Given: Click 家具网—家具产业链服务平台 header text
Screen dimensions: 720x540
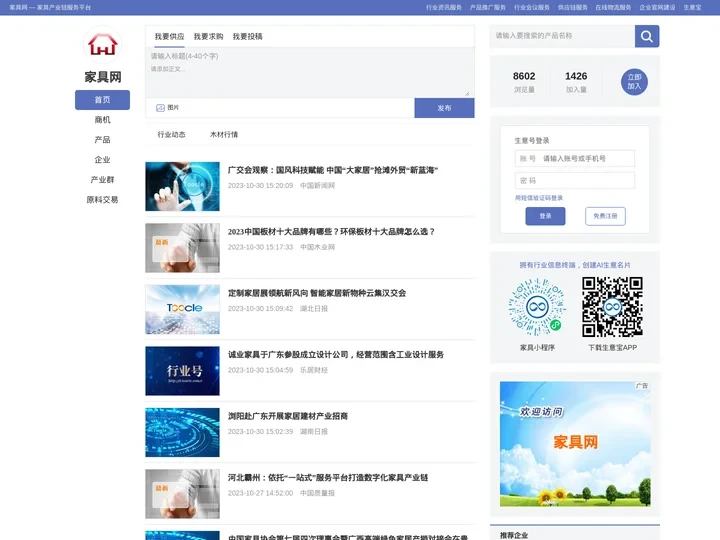Looking at the screenshot, I should (x=50, y=7).
